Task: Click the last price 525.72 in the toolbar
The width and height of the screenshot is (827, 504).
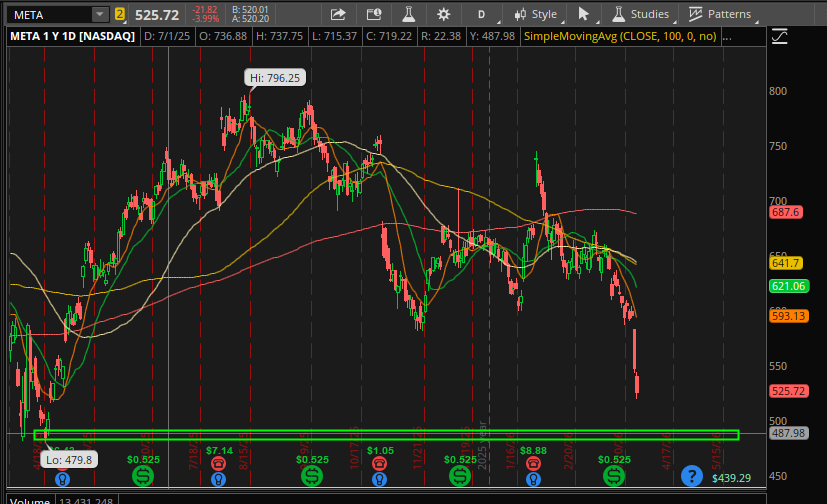Action: [x=157, y=15]
